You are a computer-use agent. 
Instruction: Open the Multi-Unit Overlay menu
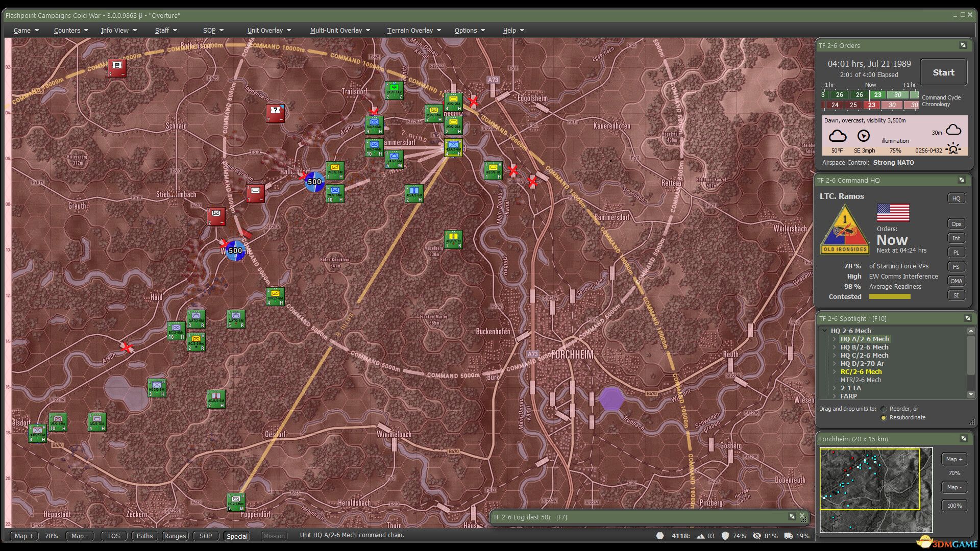point(337,30)
